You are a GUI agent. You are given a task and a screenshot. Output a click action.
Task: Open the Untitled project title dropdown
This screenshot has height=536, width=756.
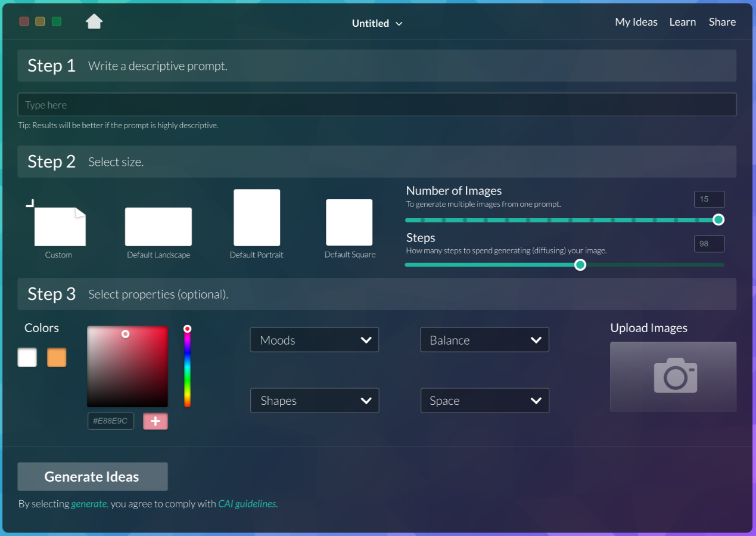[x=377, y=23]
